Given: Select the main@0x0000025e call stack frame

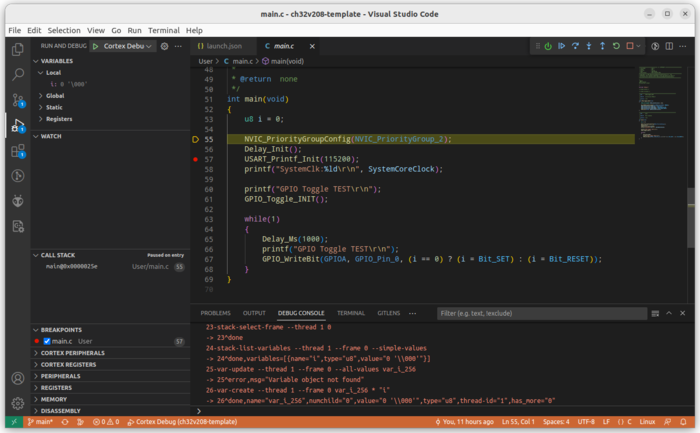Looking at the screenshot, I should coord(111,266).
